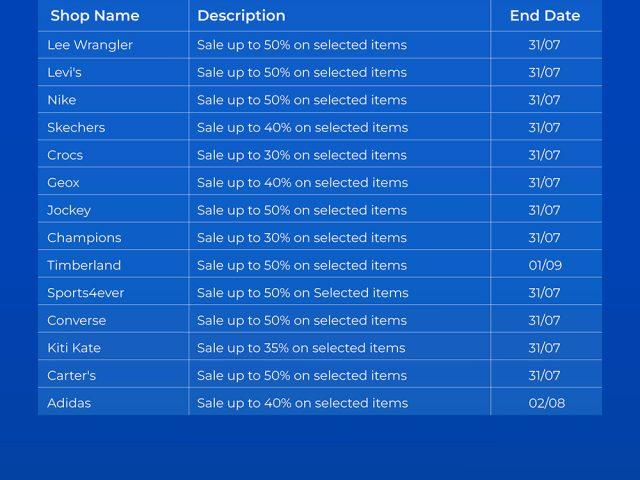Click the Adidas shop name
Screen dimensions: 640x480
[69, 403]
